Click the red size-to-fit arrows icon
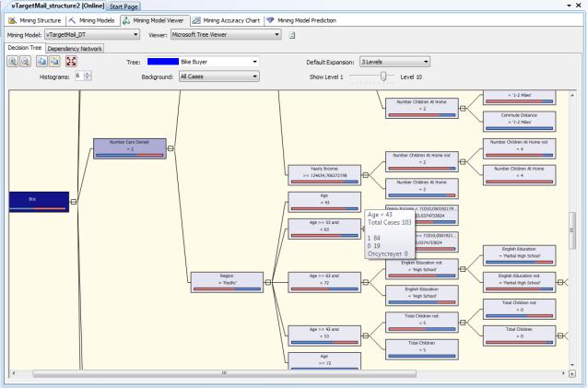The width and height of the screenshot is (588, 388). click(71, 62)
